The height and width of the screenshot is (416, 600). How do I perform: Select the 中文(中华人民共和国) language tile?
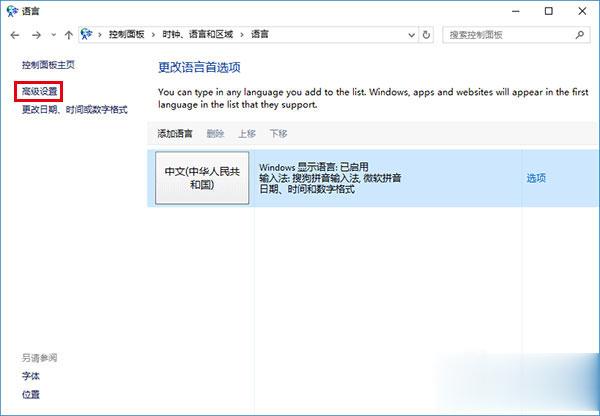coord(202,178)
